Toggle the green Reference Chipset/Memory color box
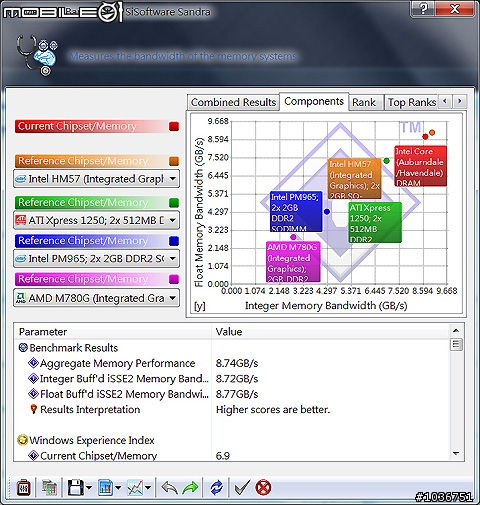Image resolution: width=480 pixels, height=505 pixels. point(174,203)
